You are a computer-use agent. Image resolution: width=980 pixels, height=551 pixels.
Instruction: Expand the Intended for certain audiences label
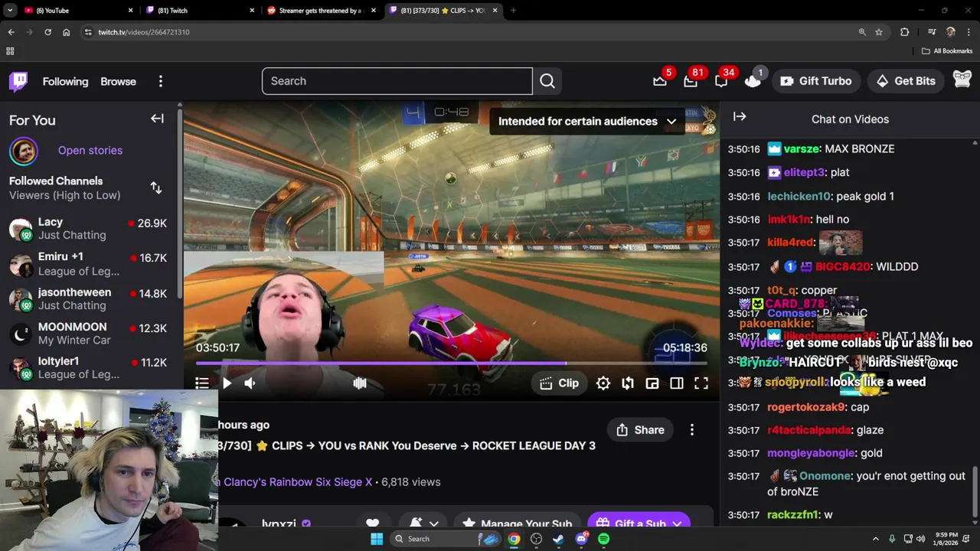586,121
